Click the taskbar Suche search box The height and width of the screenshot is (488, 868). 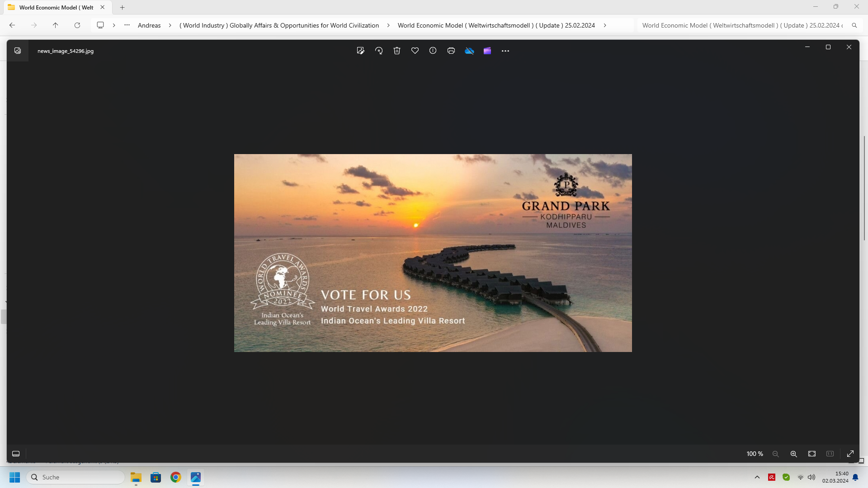[75, 477]
